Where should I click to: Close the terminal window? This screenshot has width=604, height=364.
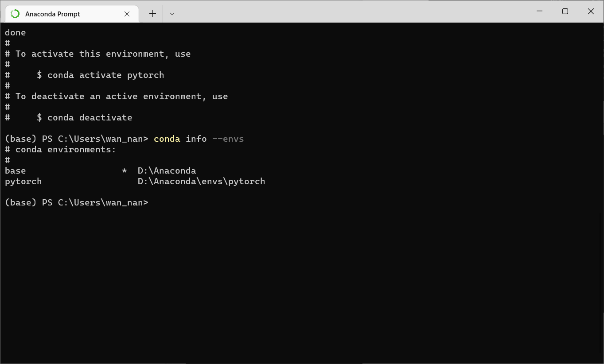(x=591, y=11)
